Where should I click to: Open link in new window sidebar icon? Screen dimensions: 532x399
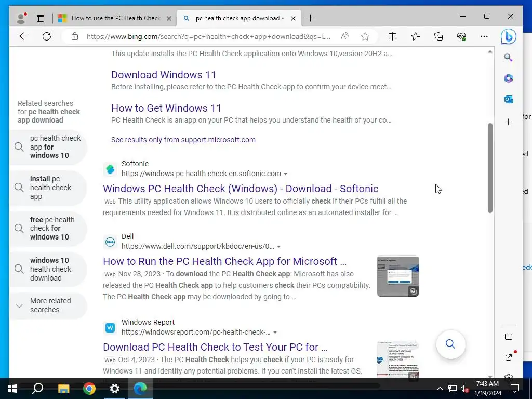pos(508,357)
